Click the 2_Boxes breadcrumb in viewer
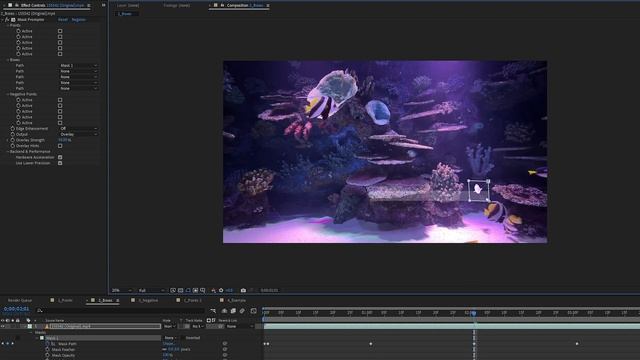 [x=125, y=14]
